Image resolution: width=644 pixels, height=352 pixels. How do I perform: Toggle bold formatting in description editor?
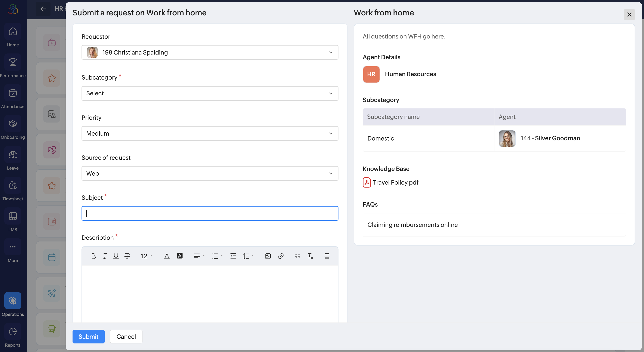pos(93,256)
